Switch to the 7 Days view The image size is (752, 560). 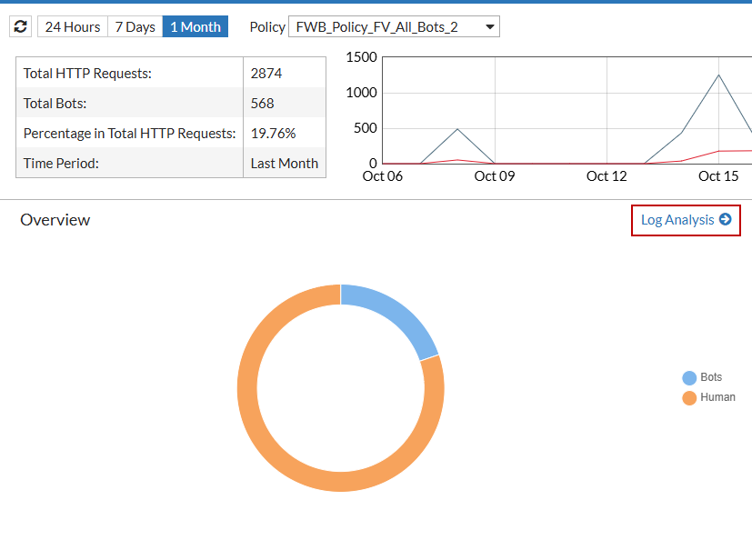pos(134,25)
